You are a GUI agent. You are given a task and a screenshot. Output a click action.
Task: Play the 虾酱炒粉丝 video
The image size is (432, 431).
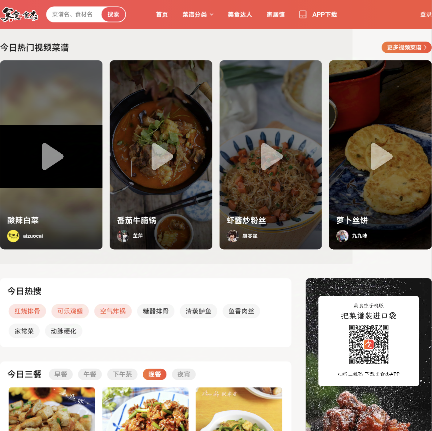pyautogui.click(x=271, y=156)
